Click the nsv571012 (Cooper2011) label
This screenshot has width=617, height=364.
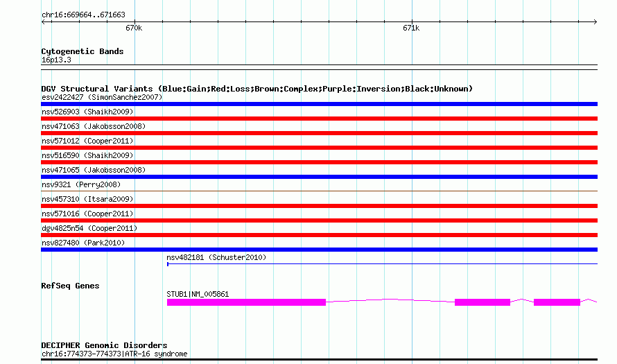(x=87, y=141)
